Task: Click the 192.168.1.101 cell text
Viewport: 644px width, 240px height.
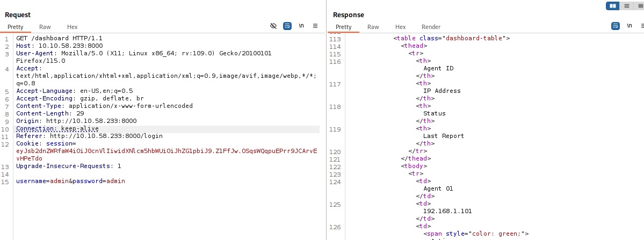Action: 447,212
